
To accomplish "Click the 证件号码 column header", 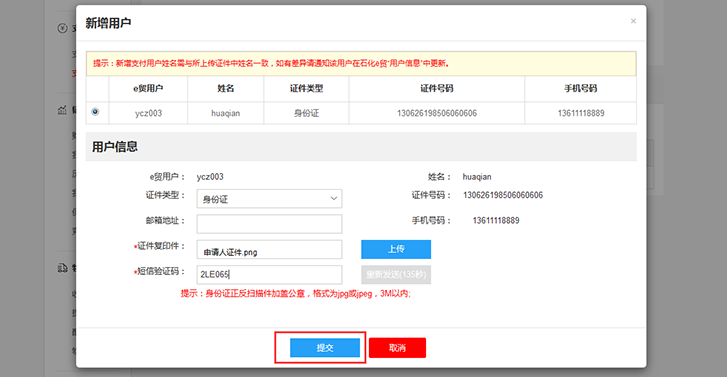I will [x=437, y=89].
